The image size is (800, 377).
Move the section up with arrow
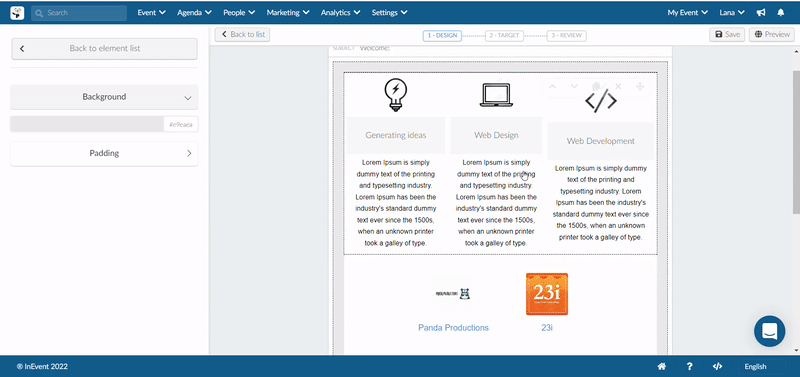coord(552,87)
